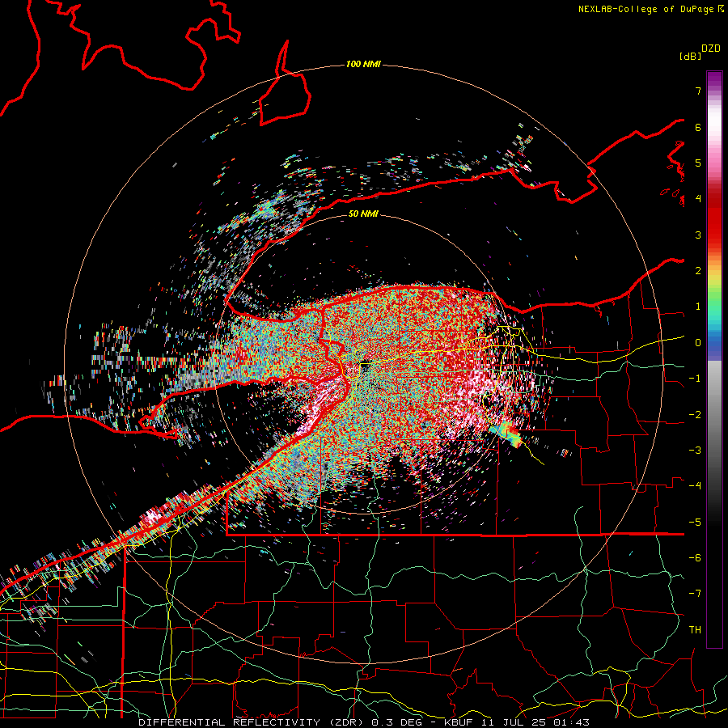Viewport: 728px width, 728px height.
Task: Click the TH label on color scale
Action: coord(695,630)
